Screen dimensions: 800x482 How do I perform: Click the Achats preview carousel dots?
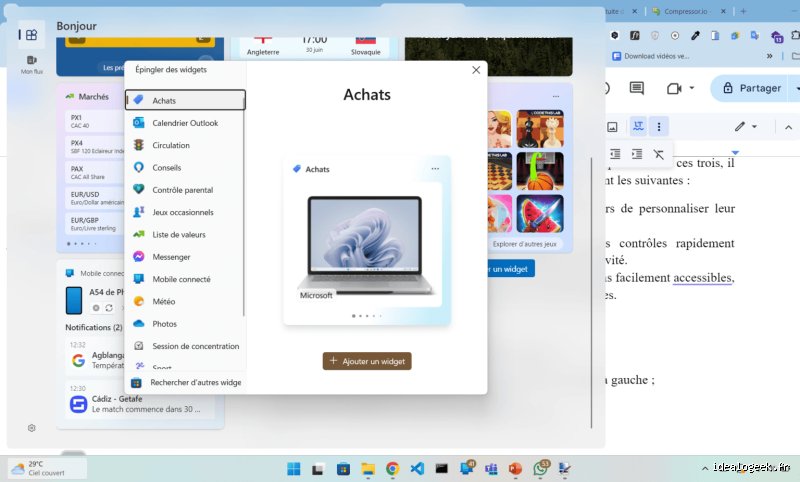[366, 316]
